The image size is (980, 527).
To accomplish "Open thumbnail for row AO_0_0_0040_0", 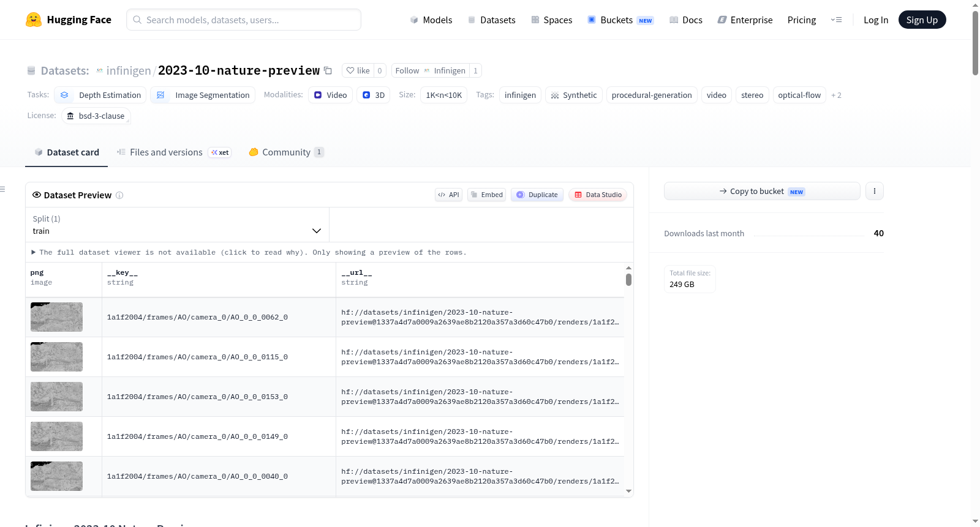I will (x=56, y=476).
